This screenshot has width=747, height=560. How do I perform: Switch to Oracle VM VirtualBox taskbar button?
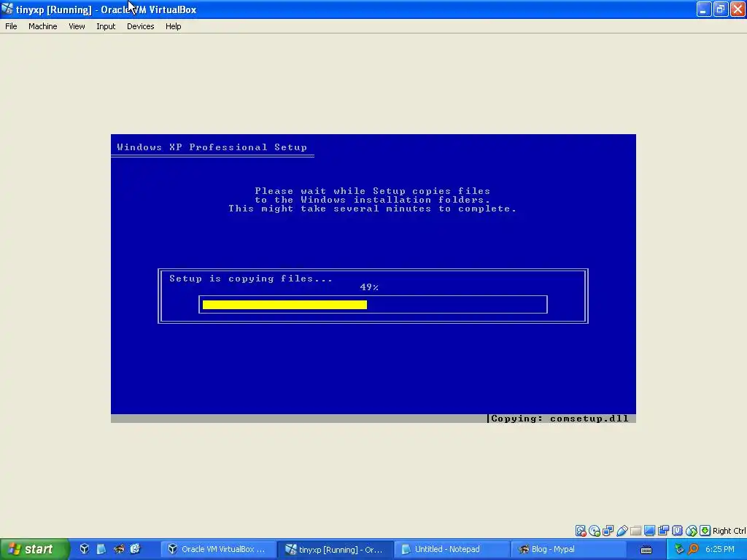point(217,549)
